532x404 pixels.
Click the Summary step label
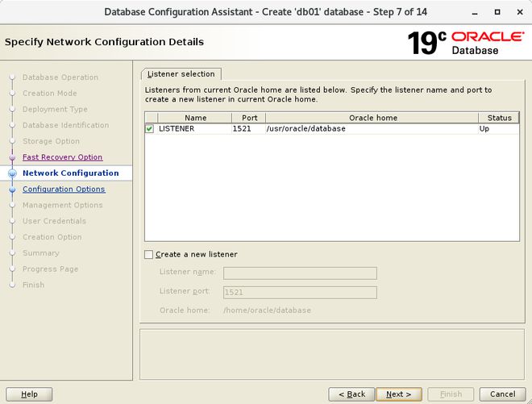[41, 253]
